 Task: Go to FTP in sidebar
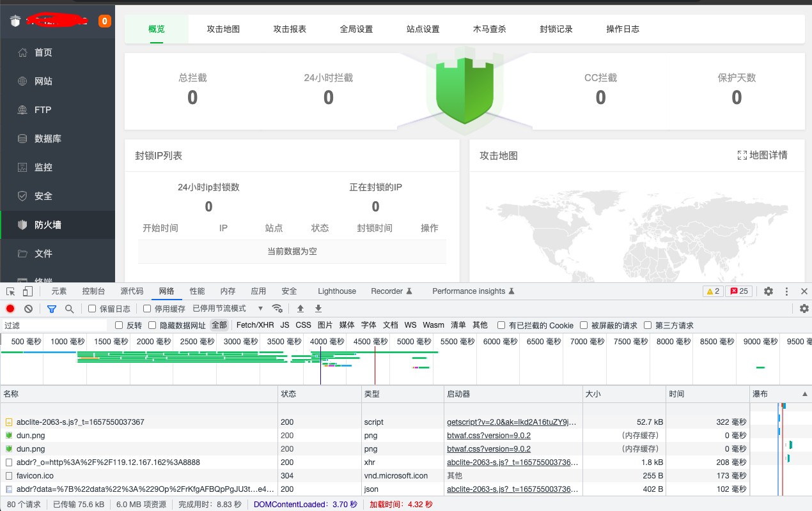pyautogui.click(x=42, y=110)
